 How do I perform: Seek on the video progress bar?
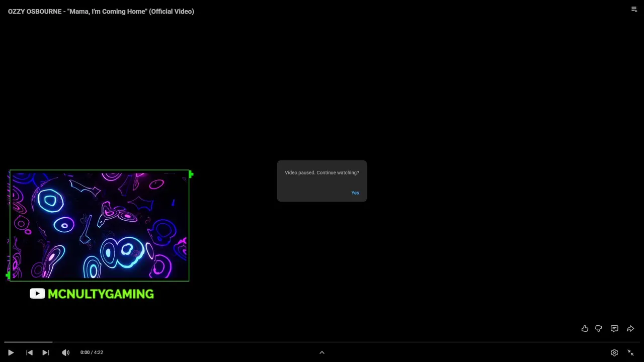(x=322, y=342)
